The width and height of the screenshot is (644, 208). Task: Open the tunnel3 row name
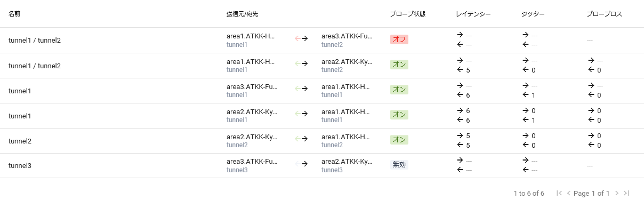[x=20, y=166]
